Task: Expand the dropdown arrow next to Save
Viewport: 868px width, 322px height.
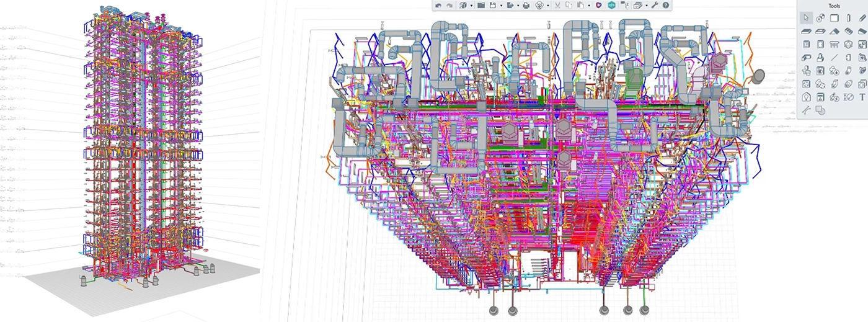Action: click(501, 6)
